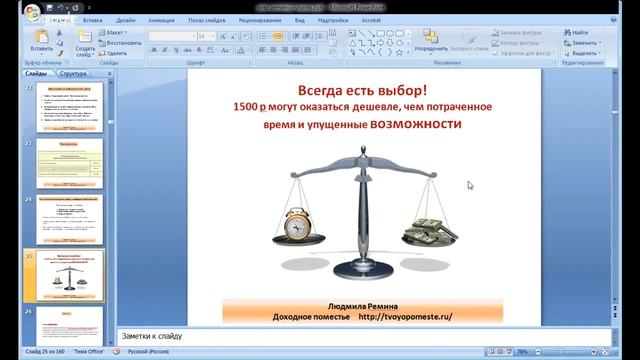Image resolution: width=640 pixels, height=360 pixels.
Task: Decrease the font size with the small A icon
Action: coord(233,37)
